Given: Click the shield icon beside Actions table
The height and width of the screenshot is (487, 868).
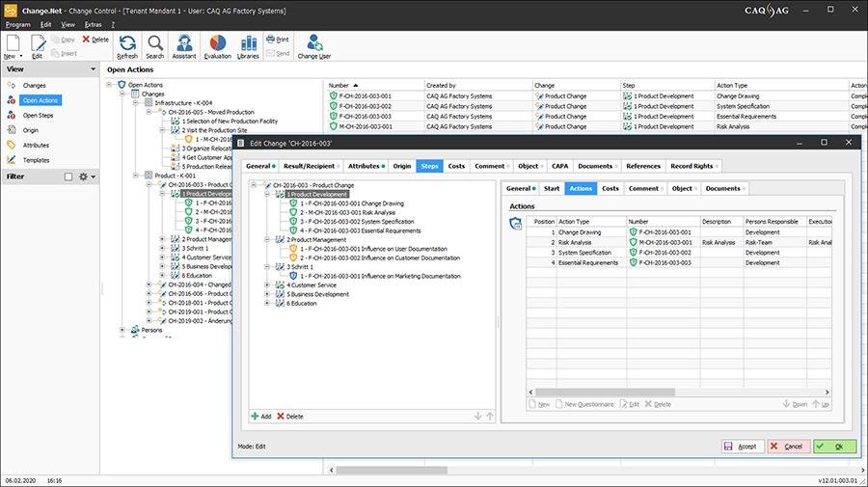Looking at the screenshot, I should click(x=515, y=224).
